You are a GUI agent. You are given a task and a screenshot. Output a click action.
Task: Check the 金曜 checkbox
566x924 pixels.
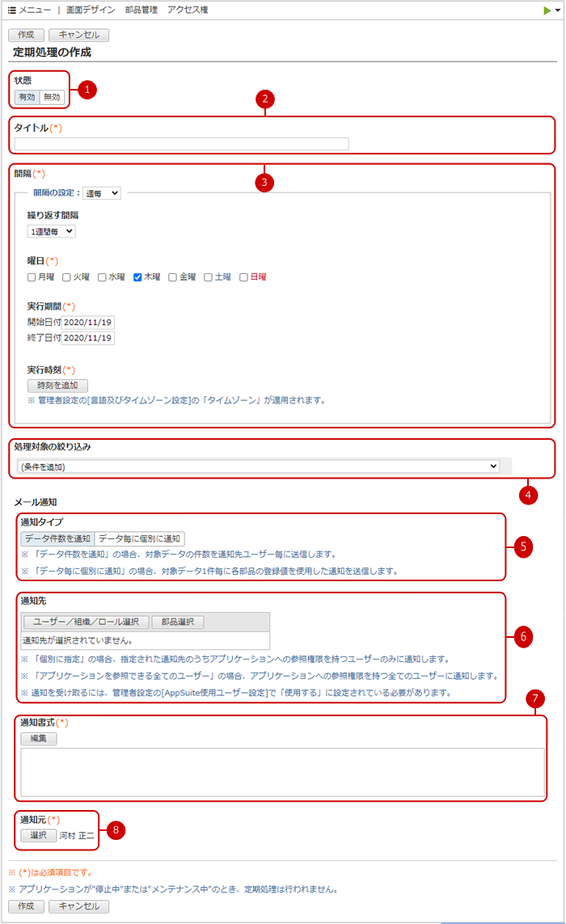click(x=173, y=277)
